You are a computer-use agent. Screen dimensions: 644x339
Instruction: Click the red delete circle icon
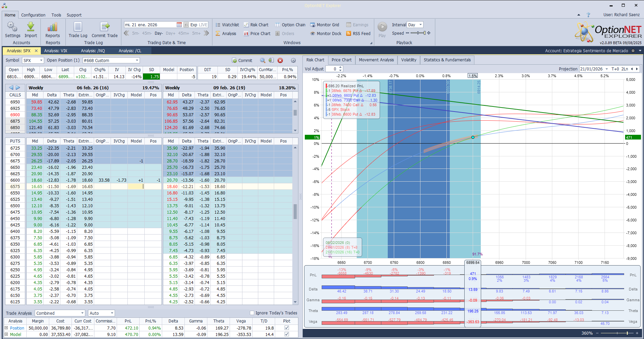(x=280, y=60)
